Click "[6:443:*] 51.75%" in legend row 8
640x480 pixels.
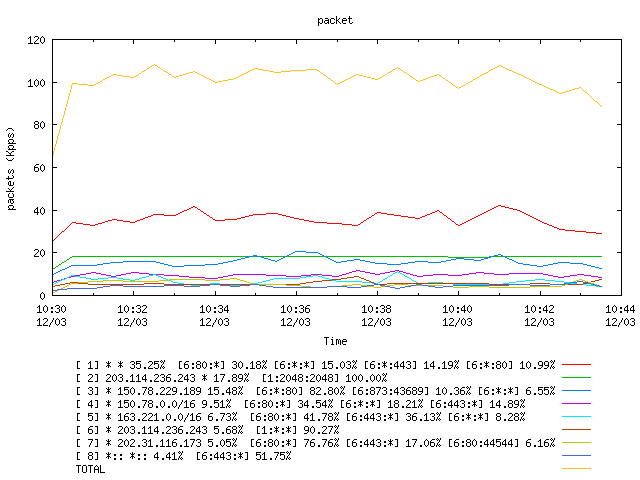coord(243,456)
